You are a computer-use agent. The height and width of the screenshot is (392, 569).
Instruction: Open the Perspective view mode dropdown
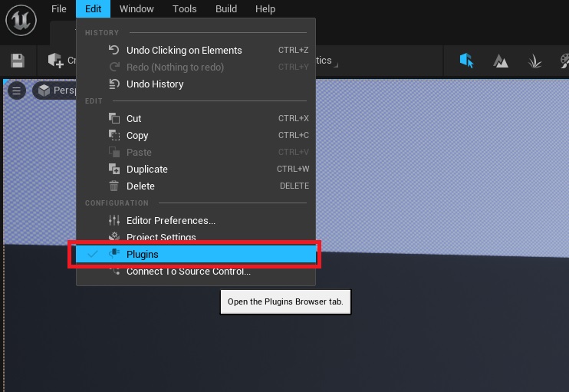point(55,91)
